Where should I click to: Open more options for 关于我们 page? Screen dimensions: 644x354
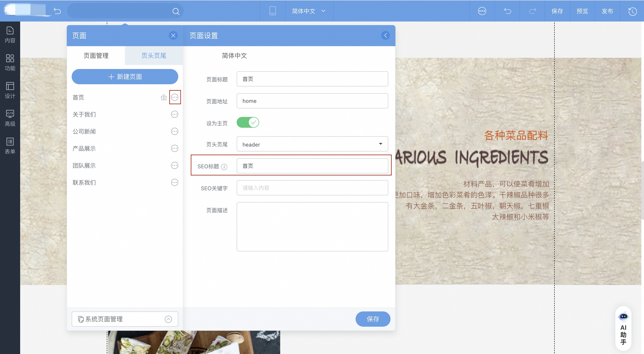[x=174, y=114]
